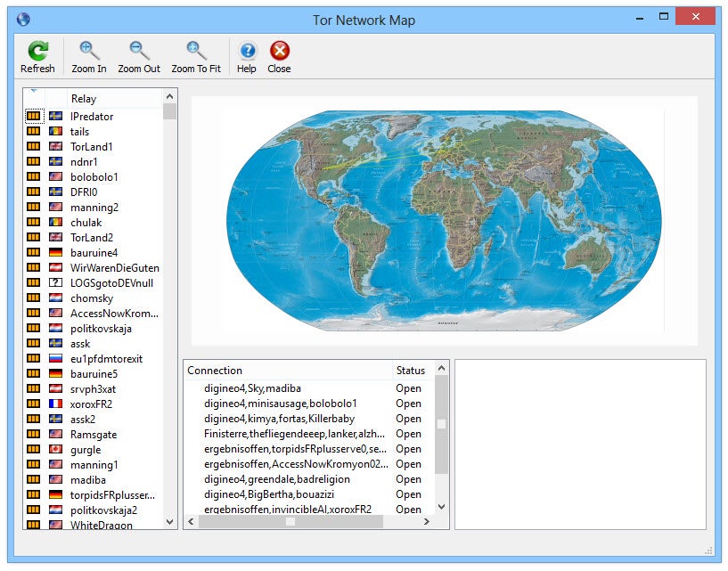Select connection digineo4,Sky,madiba
728x571 pixels.
(x=252, y=388)
